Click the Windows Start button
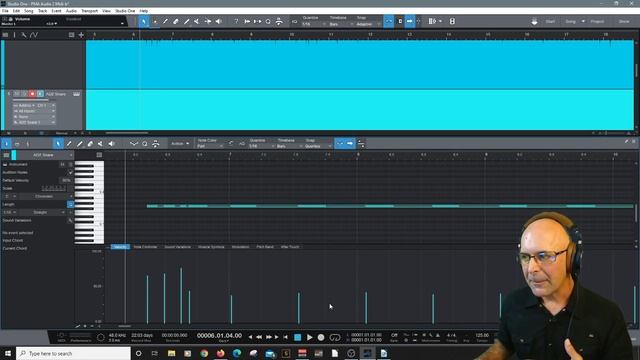 8,353
